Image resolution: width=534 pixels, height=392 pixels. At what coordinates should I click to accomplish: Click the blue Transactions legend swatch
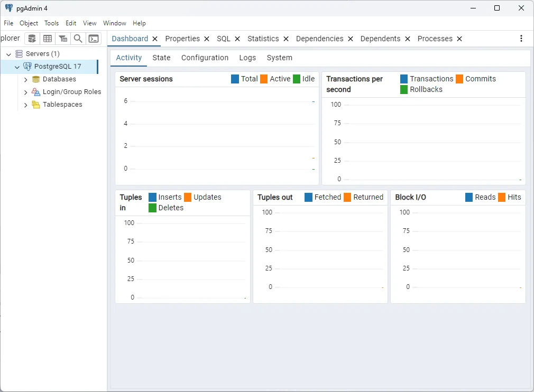pos(404,79)
